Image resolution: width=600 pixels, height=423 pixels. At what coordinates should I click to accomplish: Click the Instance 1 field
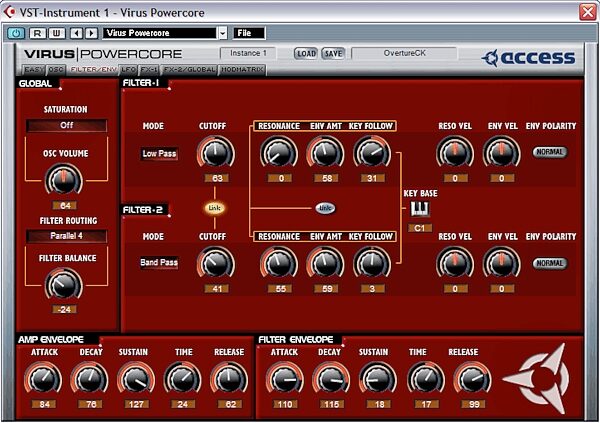248,53
